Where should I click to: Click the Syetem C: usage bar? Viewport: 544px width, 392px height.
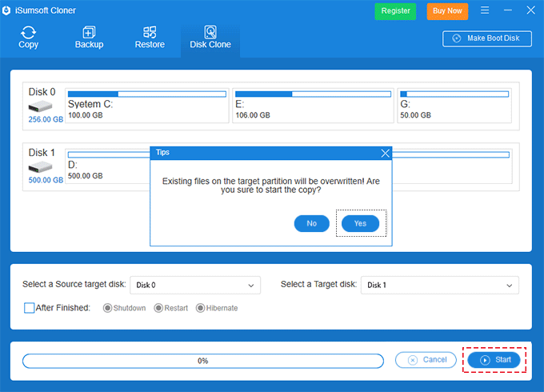[x=147, y=94]
